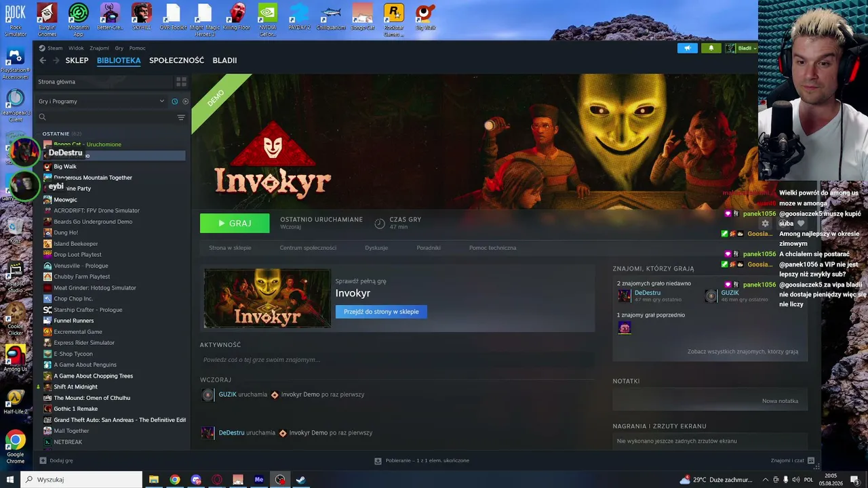Open the BLADII profile tab
This screenshot has height=488, width=868.
pyautogui.click(x=224, y=60)
